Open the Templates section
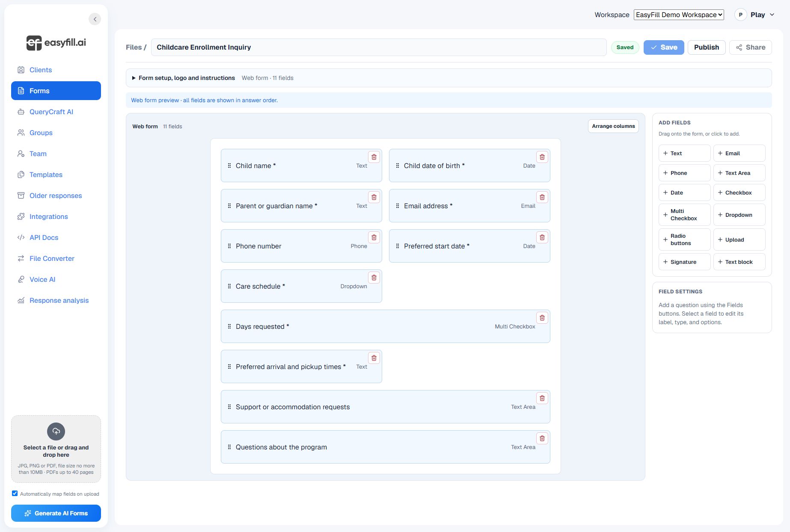The height and width of the screenshot is (532, 790). [x=56, y=174]
